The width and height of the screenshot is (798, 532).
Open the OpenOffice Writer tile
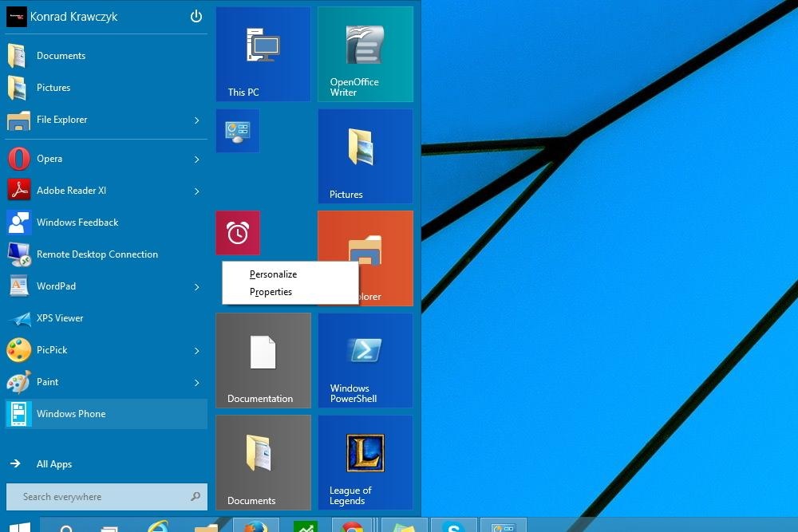pos(365,54)
